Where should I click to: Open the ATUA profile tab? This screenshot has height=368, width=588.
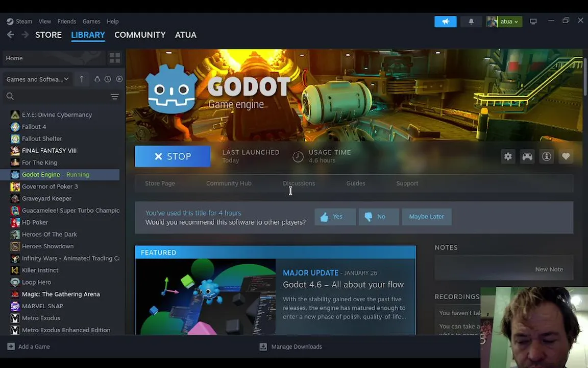click(186, 35)
